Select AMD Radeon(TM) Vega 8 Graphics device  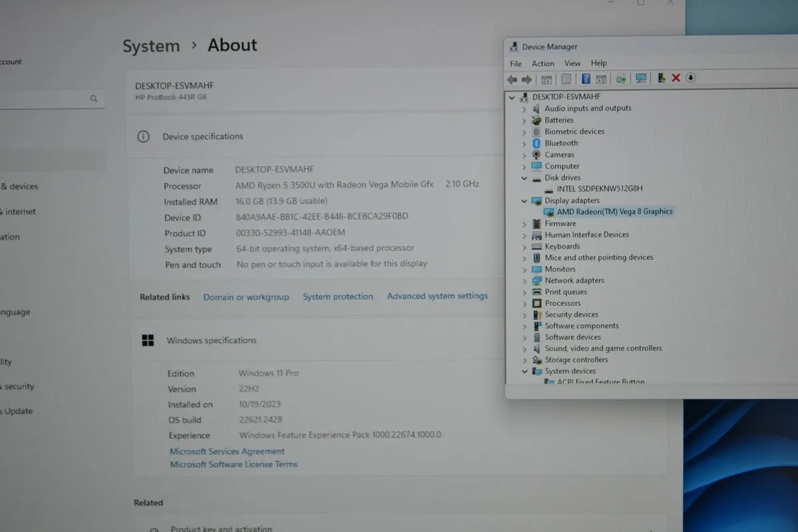click(x=615, y=211)
